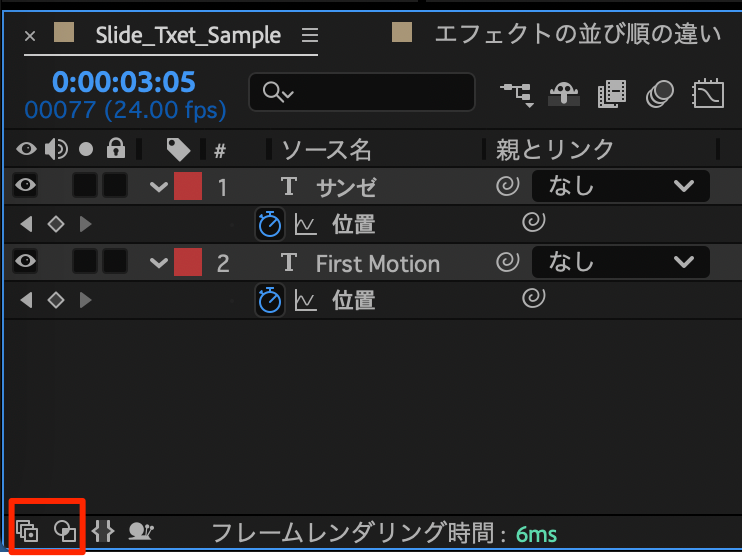This screenshot has width=742, height=556.
Task: Open parent dropdown for サンゼ layer
Action: [620, 186]
